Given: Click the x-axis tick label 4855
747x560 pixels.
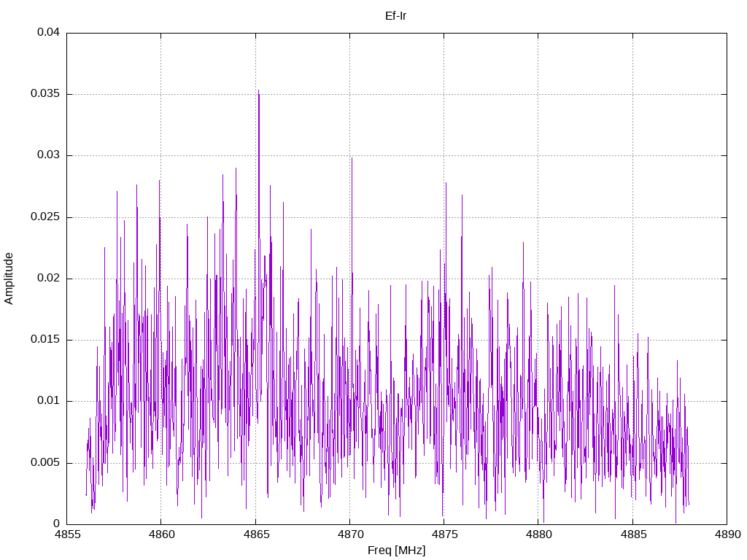Looking at the screenshot, I should click(x=67, y=534).
